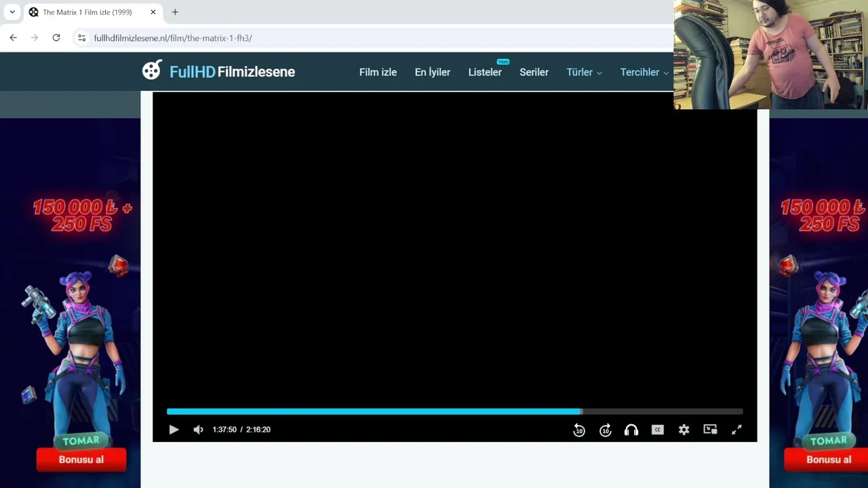868x488 pixels.
Task: Play the Matrix video
Action: (x=174, y=430)
